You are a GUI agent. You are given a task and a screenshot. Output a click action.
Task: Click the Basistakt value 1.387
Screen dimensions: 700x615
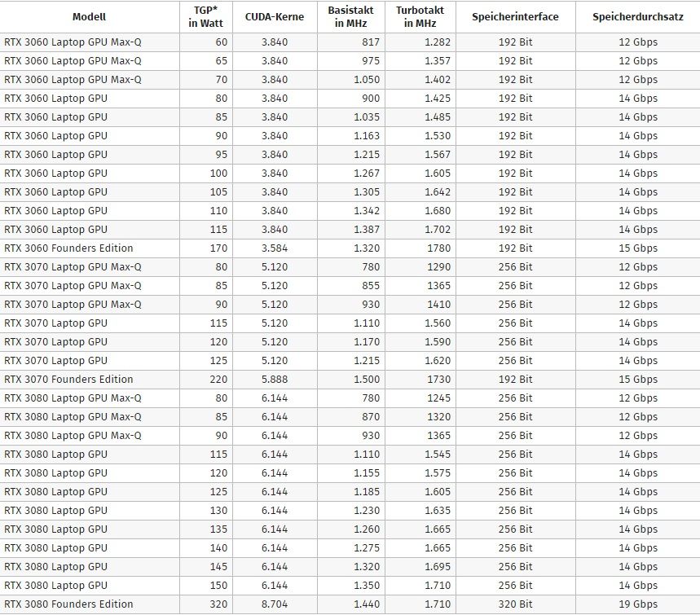(x=367, y=230)
